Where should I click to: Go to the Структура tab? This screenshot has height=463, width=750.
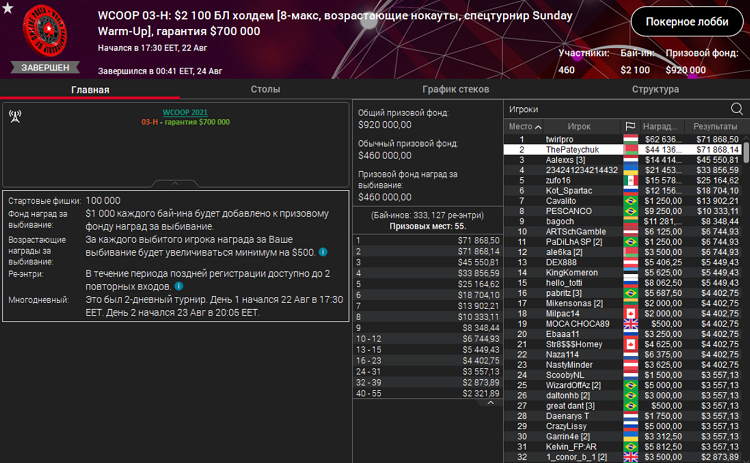point(655,89)
